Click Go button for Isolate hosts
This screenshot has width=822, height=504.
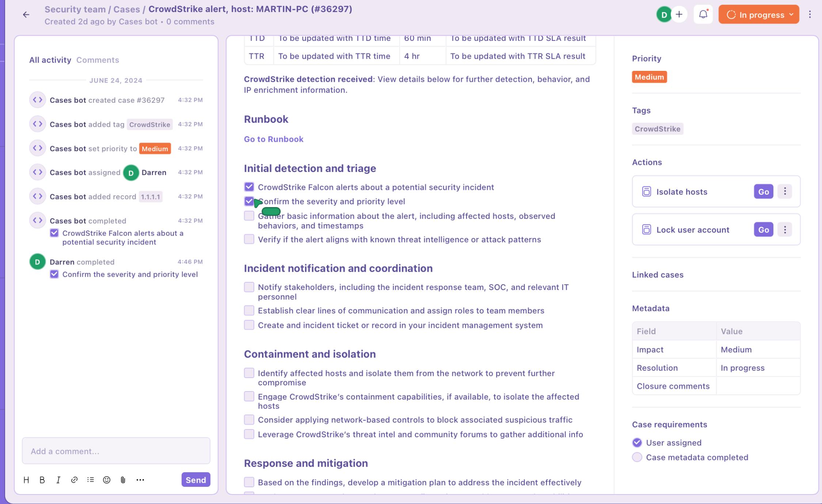click(x=763, y=191)
